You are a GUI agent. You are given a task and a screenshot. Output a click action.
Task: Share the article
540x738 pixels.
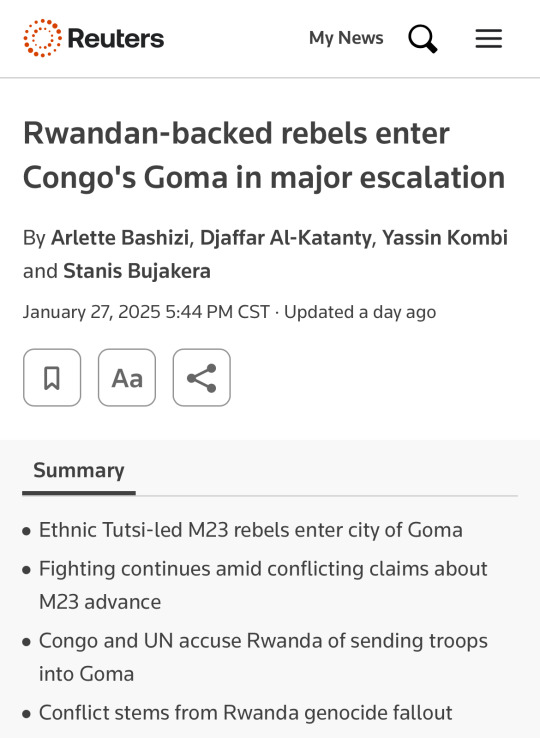pos(201,377)
